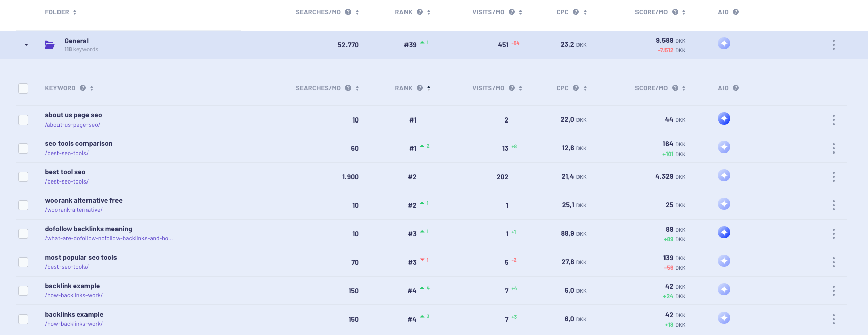Select checkbox for seo tools comparison

pyautogui.click(x=23, y=148)
